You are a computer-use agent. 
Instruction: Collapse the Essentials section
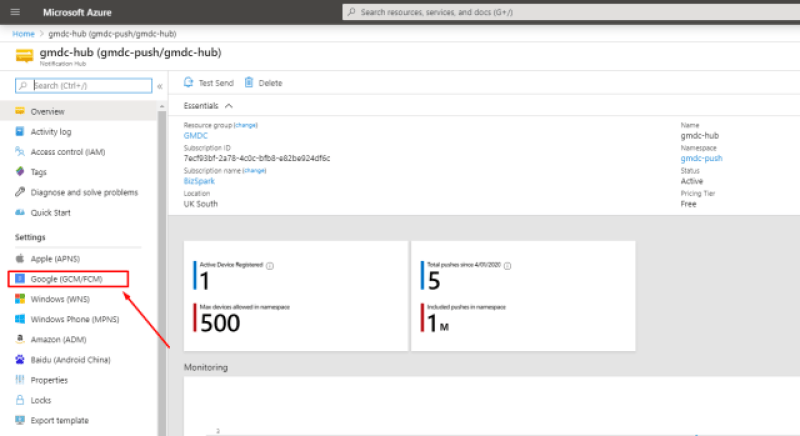tap(208, 106)
